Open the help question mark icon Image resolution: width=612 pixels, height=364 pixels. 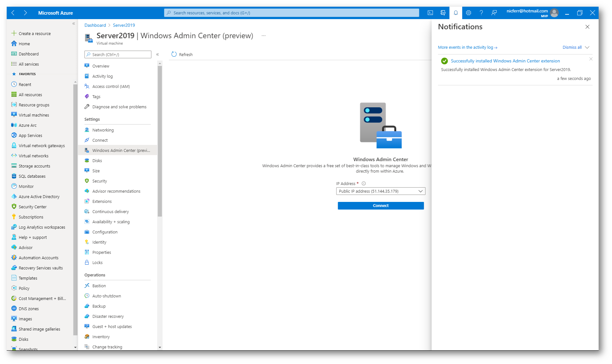coord(481,13)
